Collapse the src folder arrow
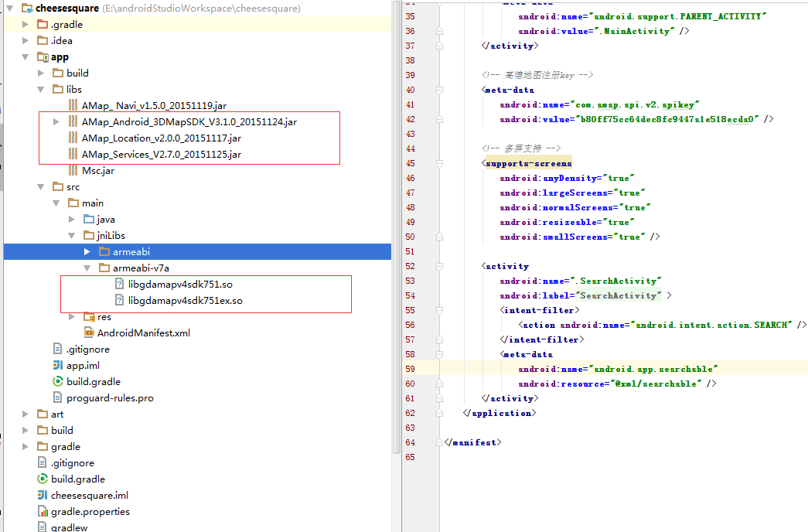The image size is (808, 532). pyautogui.click(x=41, y=186)
